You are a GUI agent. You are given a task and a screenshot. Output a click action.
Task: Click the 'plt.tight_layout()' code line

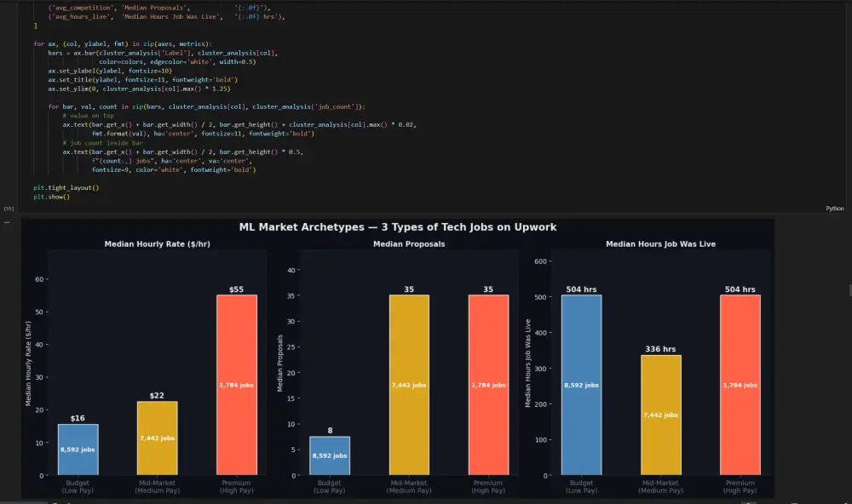[x=66, y=188]
